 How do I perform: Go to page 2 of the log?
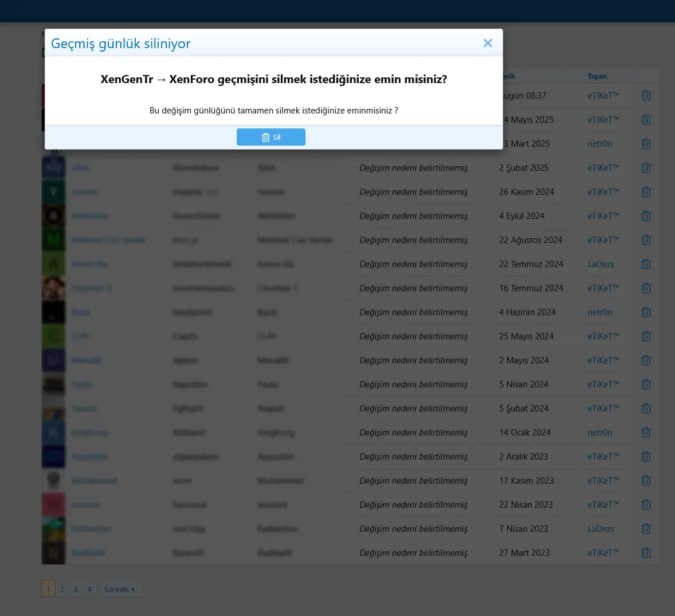click(x=62, y=589)
